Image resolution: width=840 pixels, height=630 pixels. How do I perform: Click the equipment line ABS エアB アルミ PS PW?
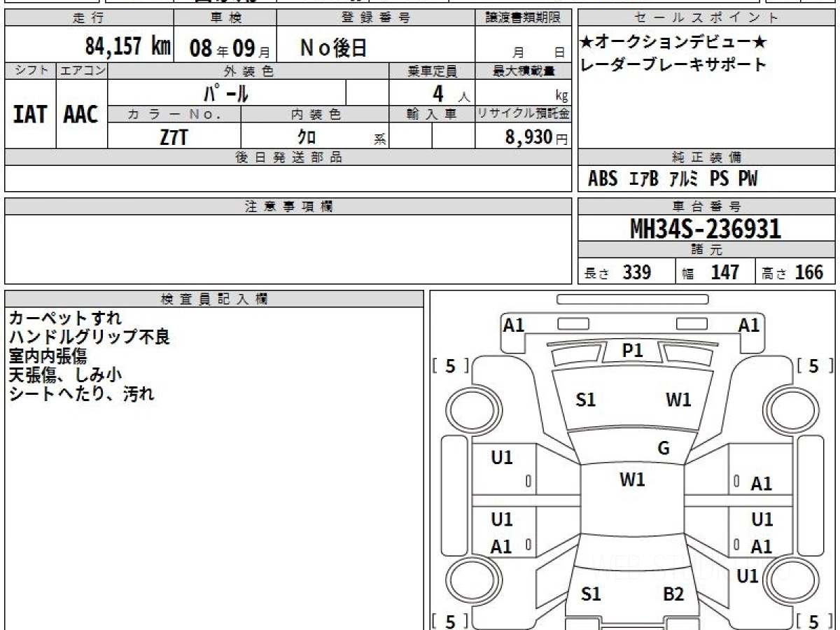pos(673,179)
